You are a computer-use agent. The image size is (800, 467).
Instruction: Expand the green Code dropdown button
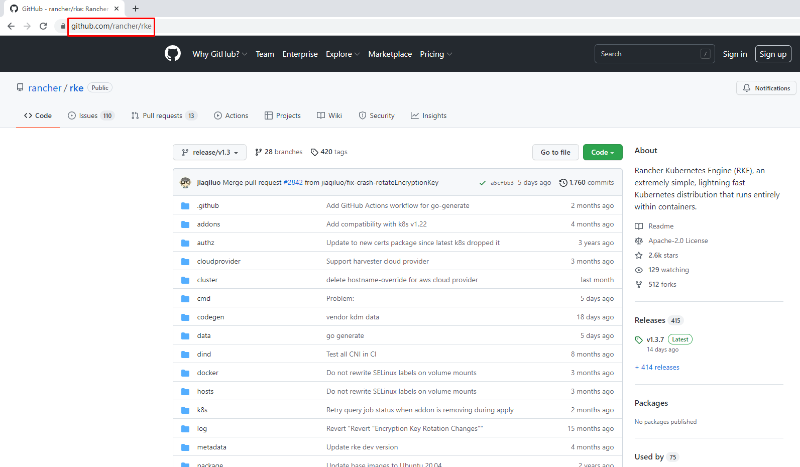coord(603,152)
